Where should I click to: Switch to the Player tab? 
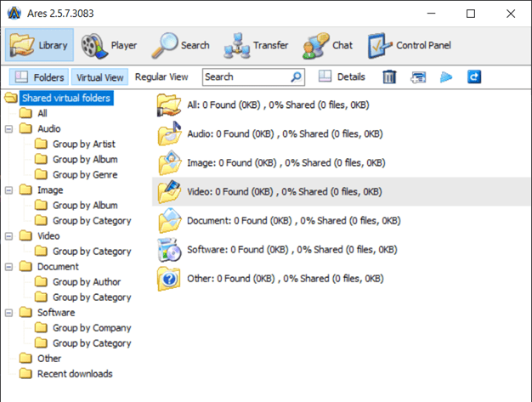(109, 45)
